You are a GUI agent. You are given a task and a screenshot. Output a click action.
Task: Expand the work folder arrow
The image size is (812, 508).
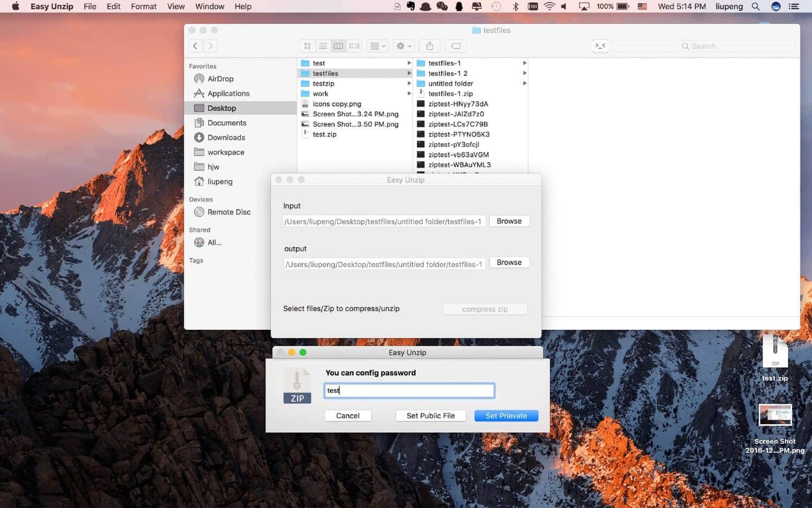pyautogui.click(x=409, y=94)
